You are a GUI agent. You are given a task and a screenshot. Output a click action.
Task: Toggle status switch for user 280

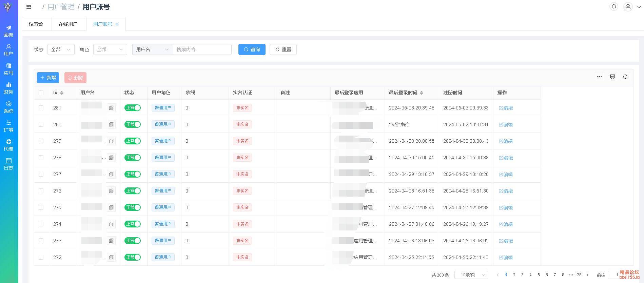point(133,124)
